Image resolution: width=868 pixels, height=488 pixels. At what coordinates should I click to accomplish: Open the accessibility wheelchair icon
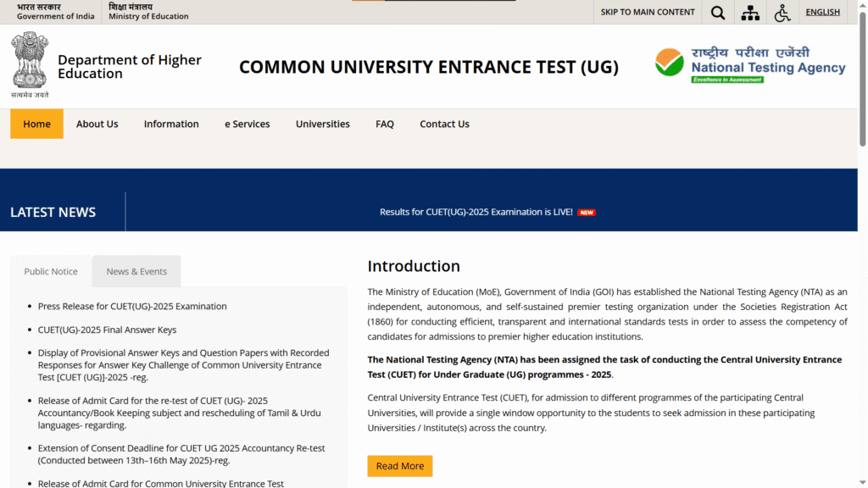coord(782,12)
